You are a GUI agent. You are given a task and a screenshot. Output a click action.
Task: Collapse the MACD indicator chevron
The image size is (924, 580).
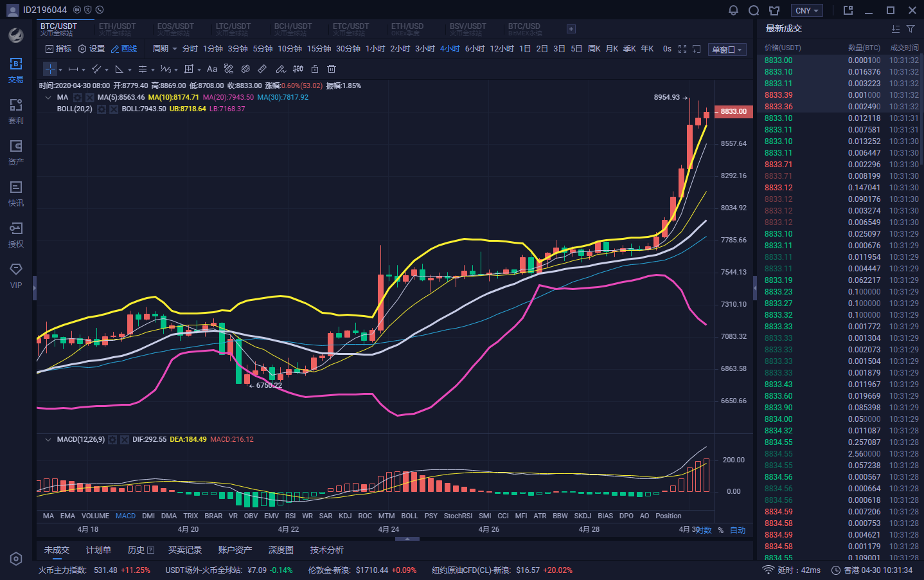(48, 440)
